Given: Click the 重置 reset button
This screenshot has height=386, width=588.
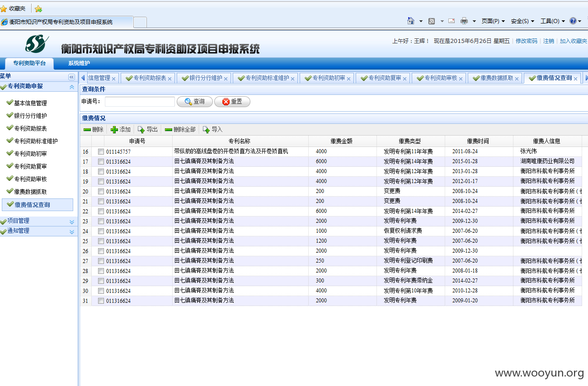Looking at the screenshot, I should coord(232,102).
